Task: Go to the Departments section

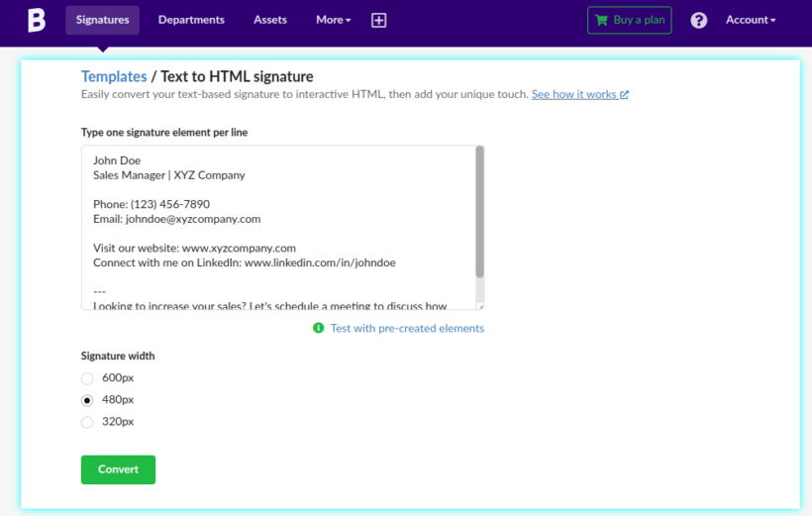Action: click(x=191, y=20)
